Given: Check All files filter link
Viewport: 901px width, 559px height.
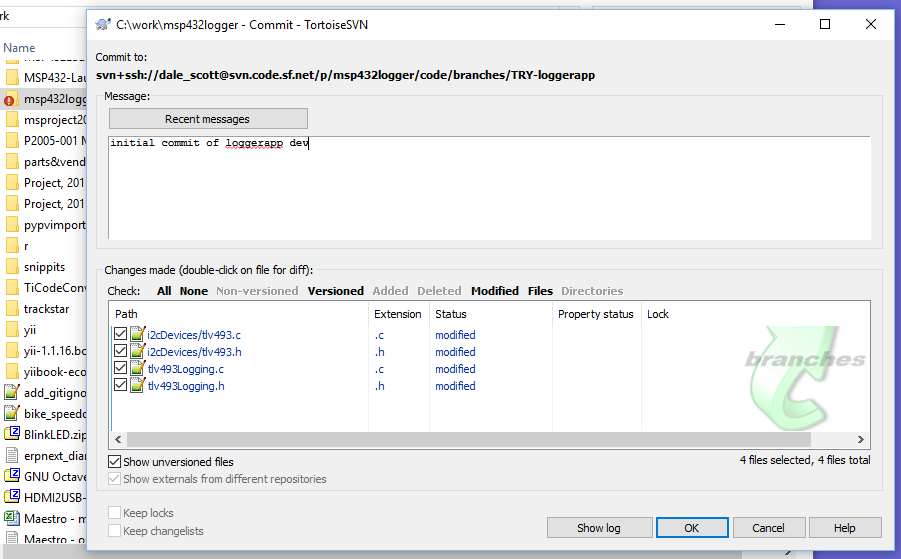Looking at the screenshot, I should coord(164,291).
